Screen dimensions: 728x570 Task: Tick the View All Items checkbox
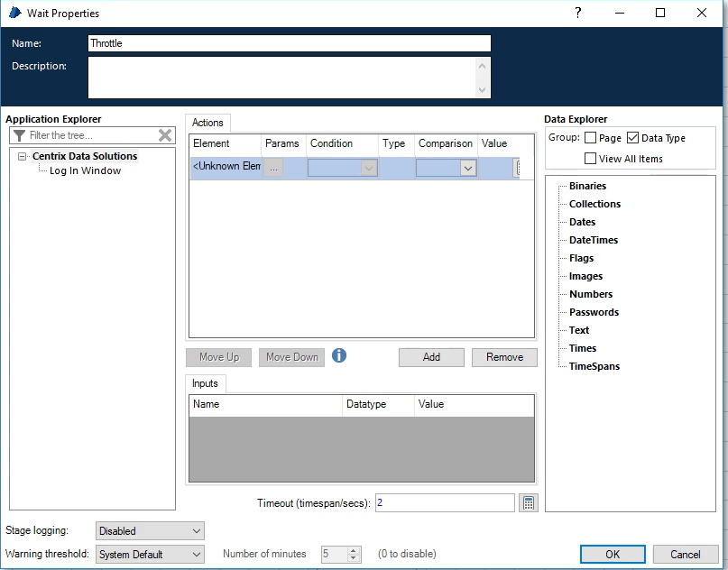(x=590, y=158)
